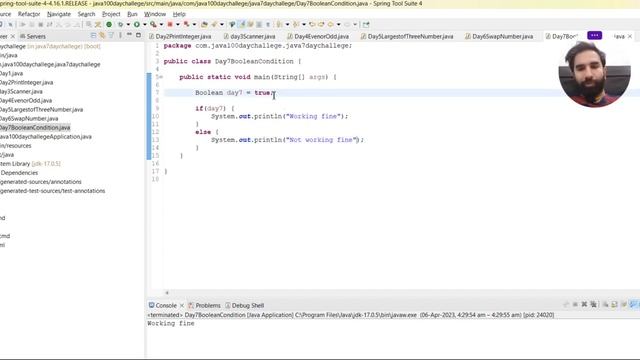Select Day2PrintInteger.java in Package Explorer
Viewport: 640px width, 360px height.
pyautogui.click(x=27, y=82)
